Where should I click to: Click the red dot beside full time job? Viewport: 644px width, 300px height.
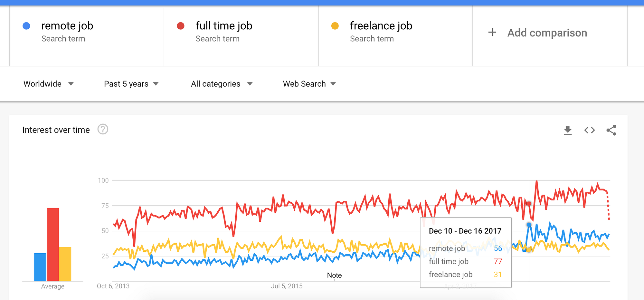pos(181,26)
